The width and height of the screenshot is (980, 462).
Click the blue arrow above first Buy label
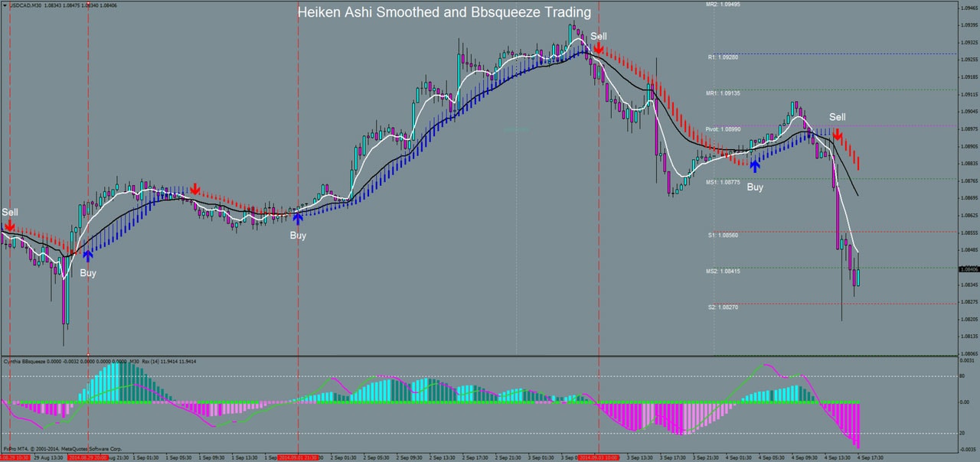pos(87,255)
